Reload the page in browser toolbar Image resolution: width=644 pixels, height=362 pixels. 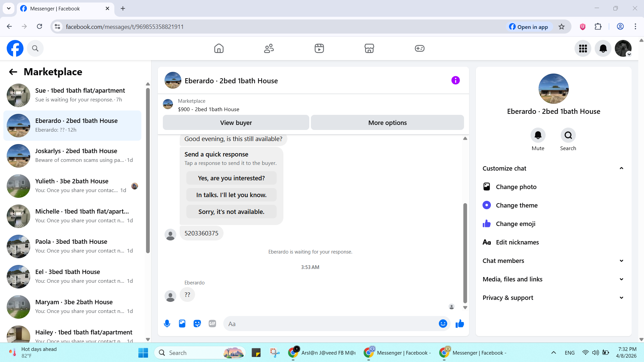click(40, 27)
